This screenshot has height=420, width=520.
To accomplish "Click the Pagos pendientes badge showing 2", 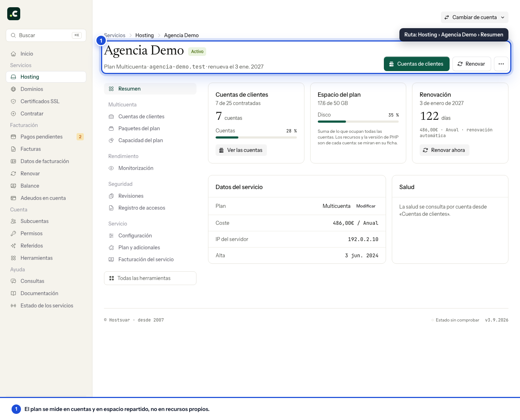I will click(x=80, y=137).
